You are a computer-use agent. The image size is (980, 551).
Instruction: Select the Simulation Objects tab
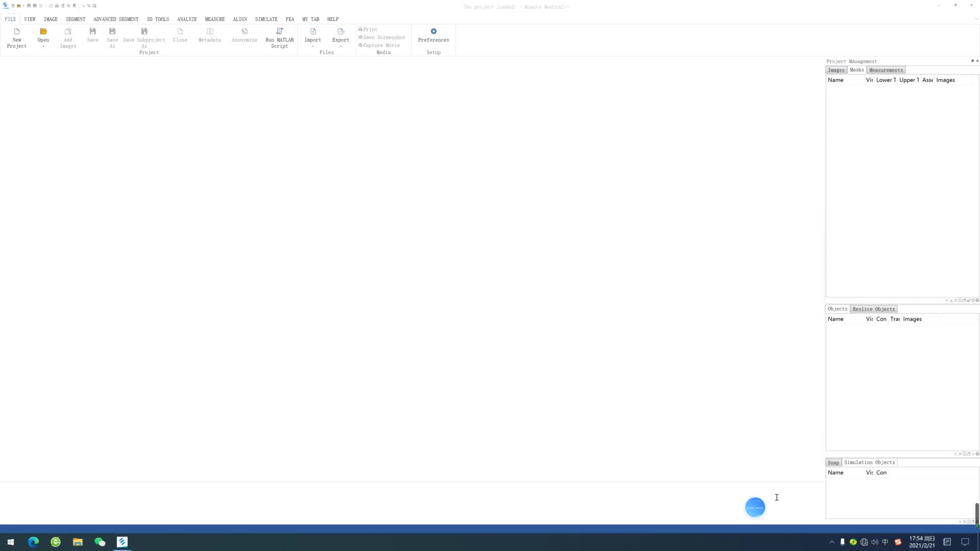point(869,462)
